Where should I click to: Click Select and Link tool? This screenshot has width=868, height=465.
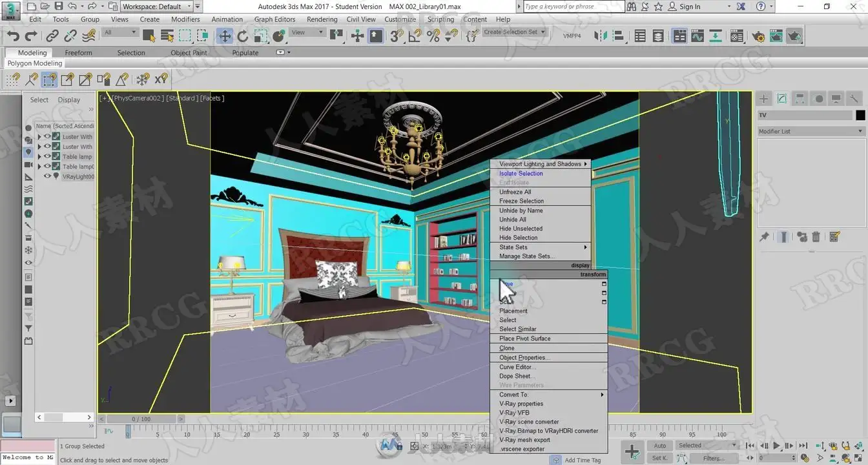coord(53,36)
